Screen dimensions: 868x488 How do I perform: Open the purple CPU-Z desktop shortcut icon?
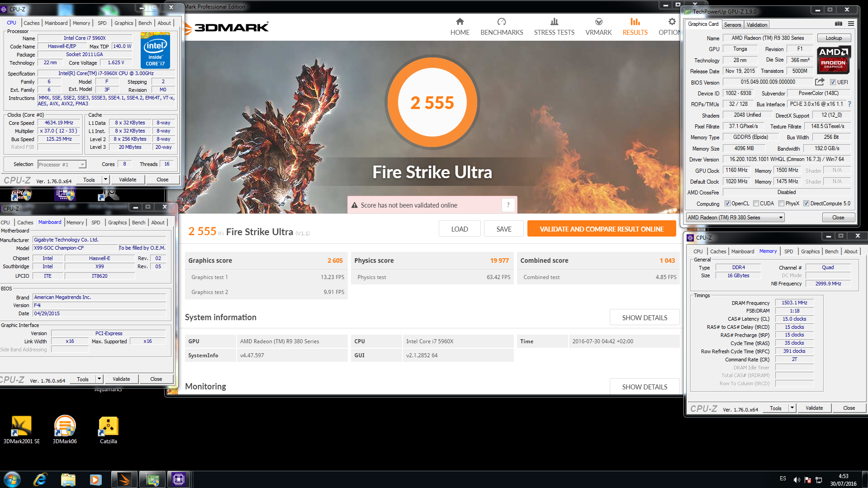tap(65, 195)
